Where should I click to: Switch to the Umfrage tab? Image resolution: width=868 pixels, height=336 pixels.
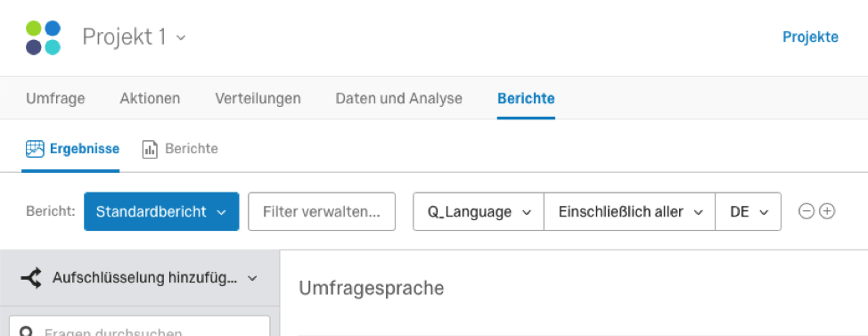[x=55, y=99]
